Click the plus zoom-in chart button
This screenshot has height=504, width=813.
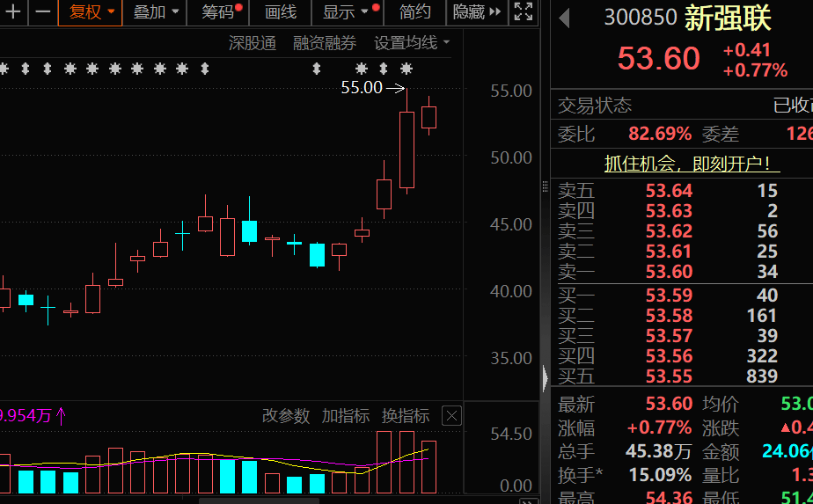[x=13, y=12]
